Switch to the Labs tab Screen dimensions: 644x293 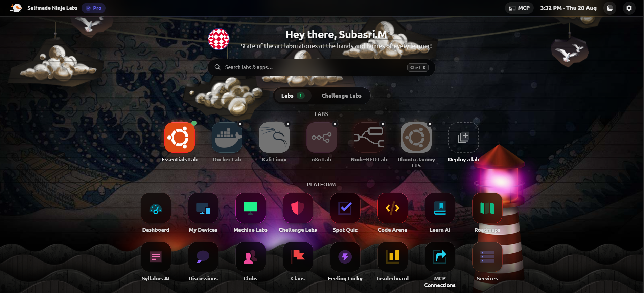point(293,96)
